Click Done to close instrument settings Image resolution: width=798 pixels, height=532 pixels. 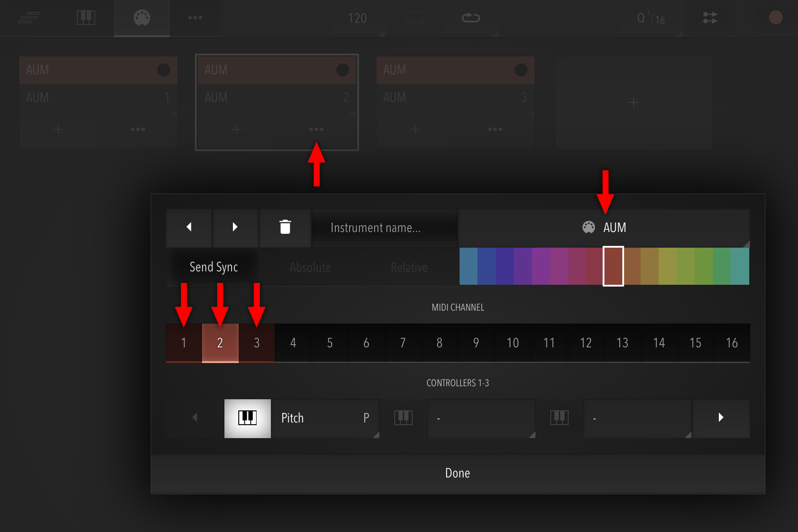pyautogui.click(x=458, y=473)
